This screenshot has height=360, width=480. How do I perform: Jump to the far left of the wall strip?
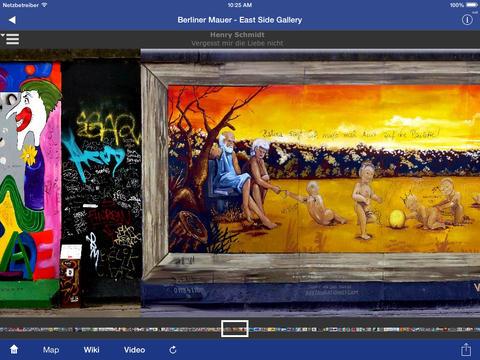tap(3, 329)
